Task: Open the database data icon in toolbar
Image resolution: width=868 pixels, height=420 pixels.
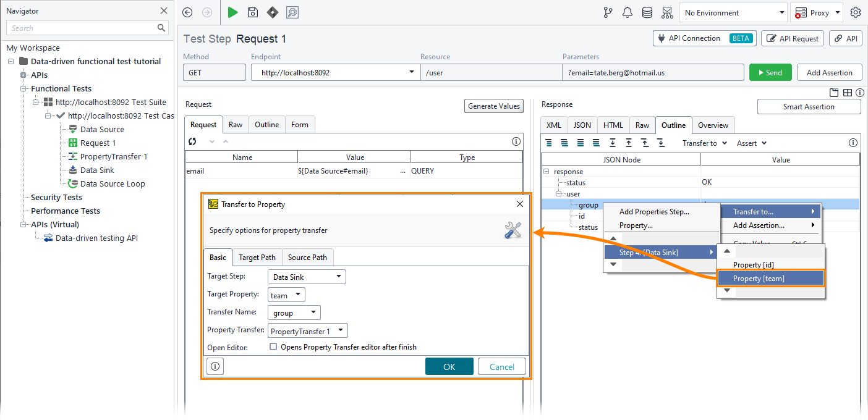Action: pyautogui.click(x=647, y=12)
